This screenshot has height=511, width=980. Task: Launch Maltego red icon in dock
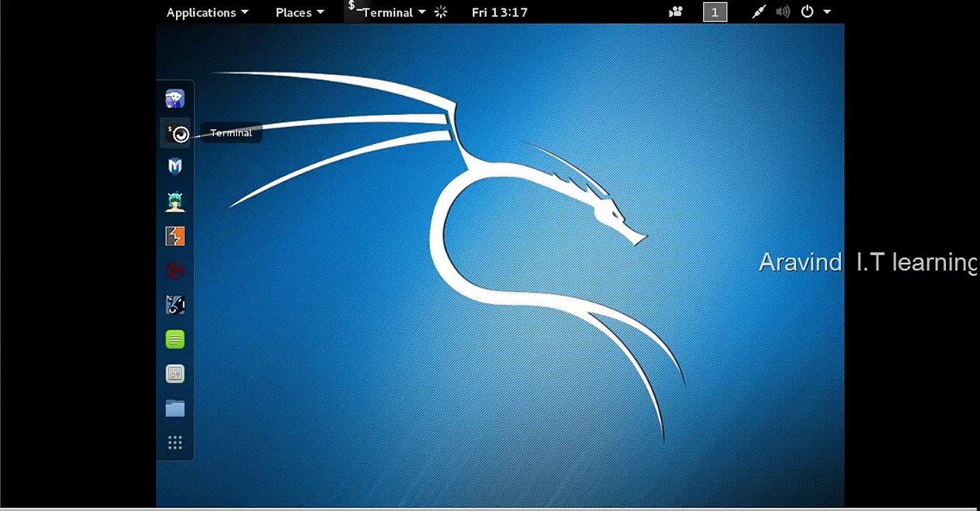click(x=175, y=270)
